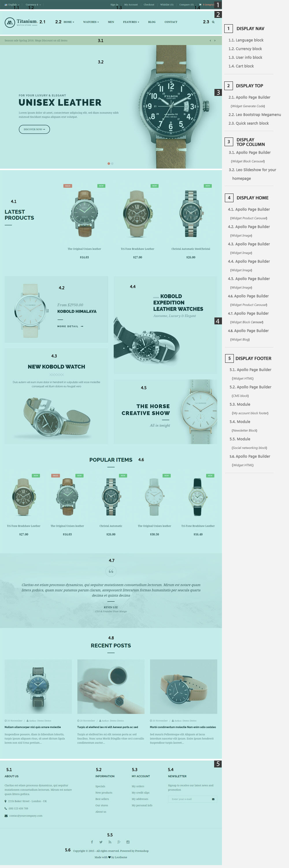Open the Twitter social icon in footer
This screenshot has height=868, width=289.
click(x=101, y=842)
